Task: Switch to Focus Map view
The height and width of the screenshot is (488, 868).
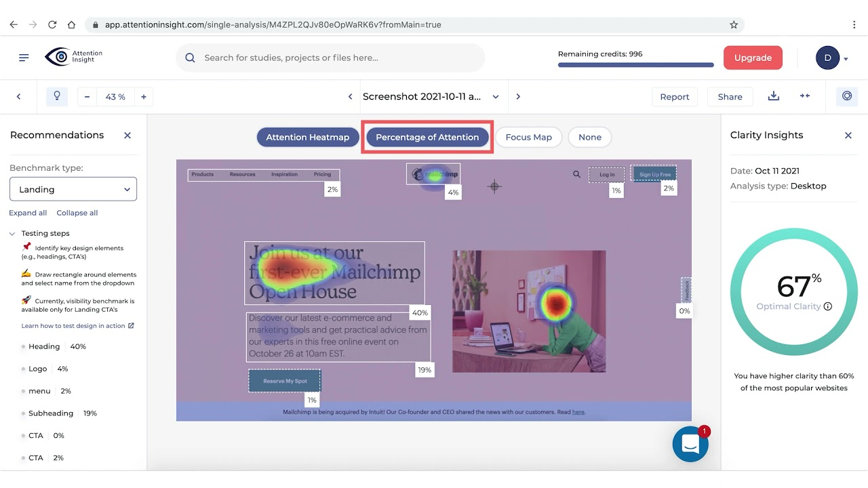Action: (x=528, y=137)
